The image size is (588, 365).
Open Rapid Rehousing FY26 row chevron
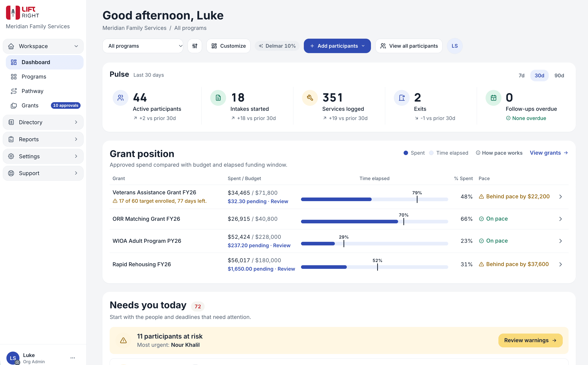click(x=561, y=264)
